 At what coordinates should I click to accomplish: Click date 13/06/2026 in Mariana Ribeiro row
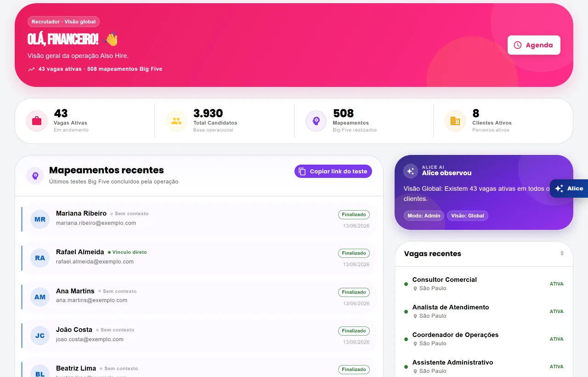coord(356,226)
